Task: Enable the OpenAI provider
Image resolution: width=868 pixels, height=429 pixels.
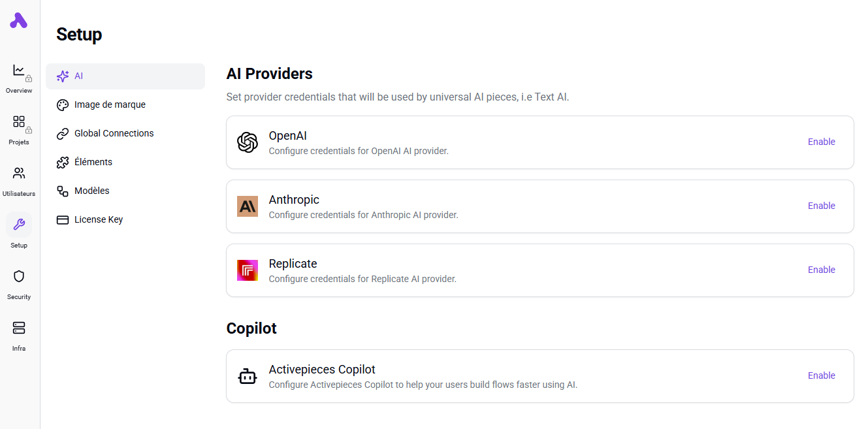Action: coord(821,142)
